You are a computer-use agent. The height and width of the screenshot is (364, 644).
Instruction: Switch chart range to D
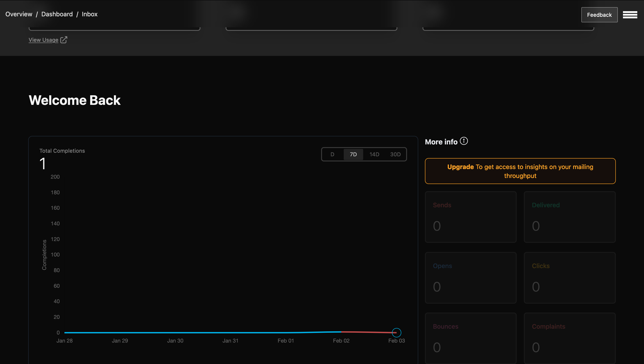pyautogui.click(x=332, y=154)
